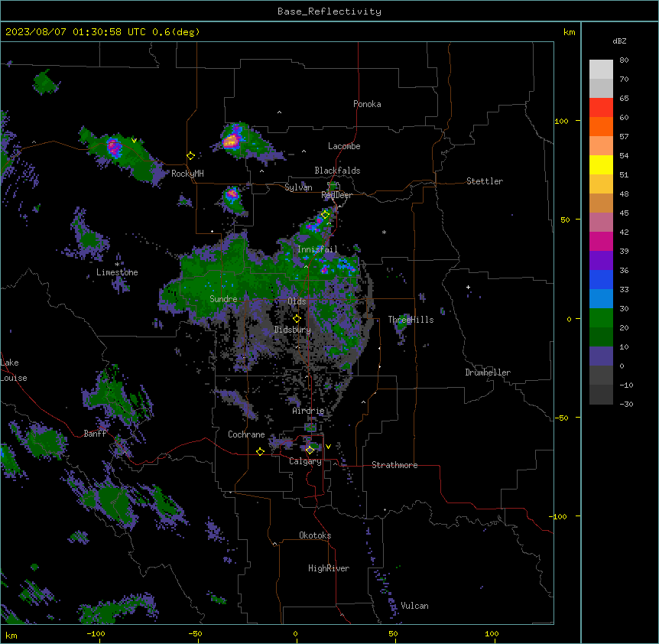Click the yellow v marker east of Calgary
The width and height of the screenshot is (659, 644).
[328, 447]
